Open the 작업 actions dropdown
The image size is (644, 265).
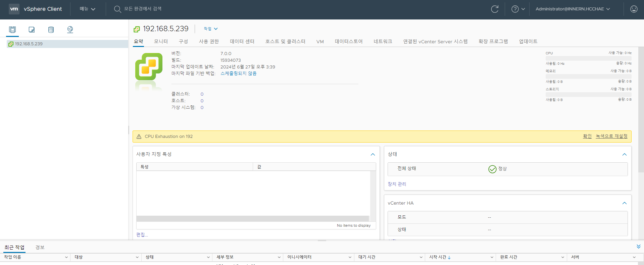point(211,29)
